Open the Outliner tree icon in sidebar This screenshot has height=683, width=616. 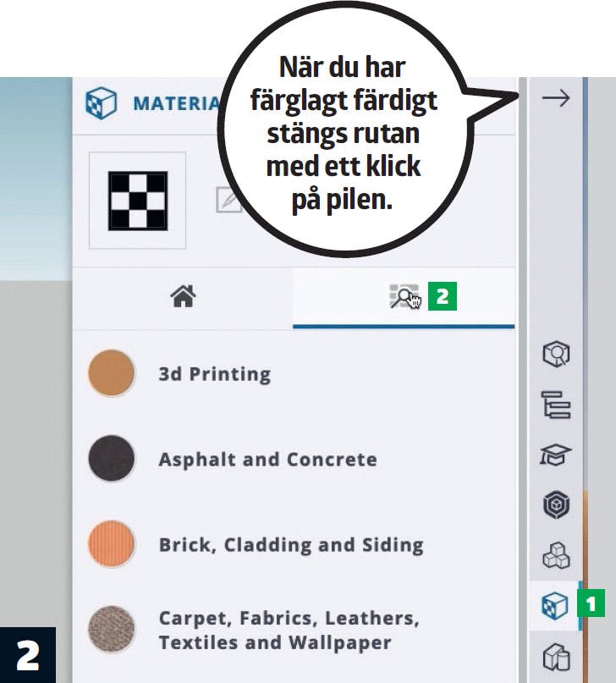pos(556,405)
